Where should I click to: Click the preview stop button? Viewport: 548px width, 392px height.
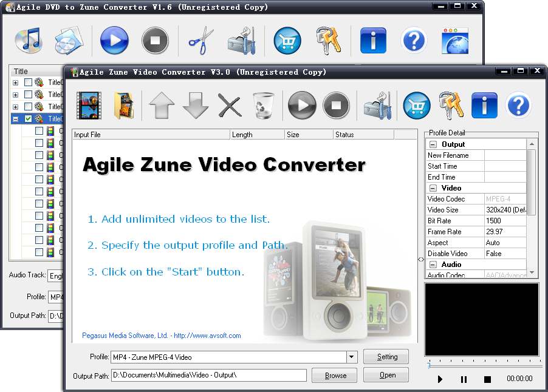pyautogui.click(x=487, y=379)
